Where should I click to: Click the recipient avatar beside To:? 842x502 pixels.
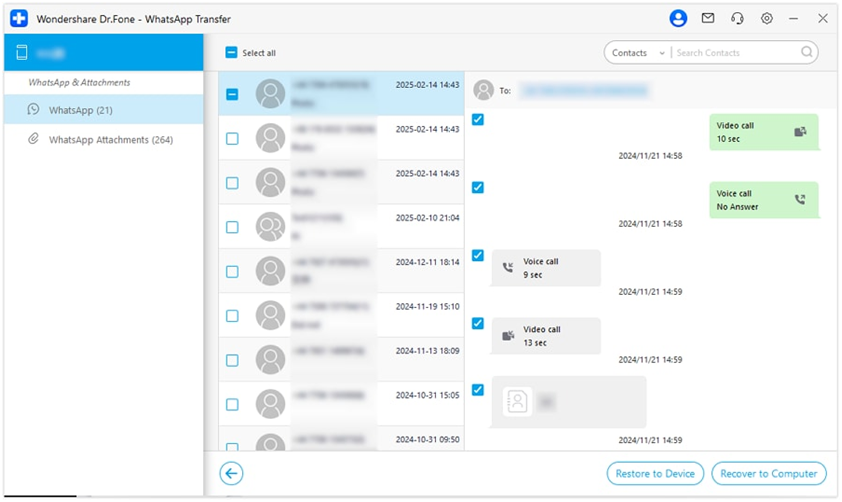(x=483, y=90)
